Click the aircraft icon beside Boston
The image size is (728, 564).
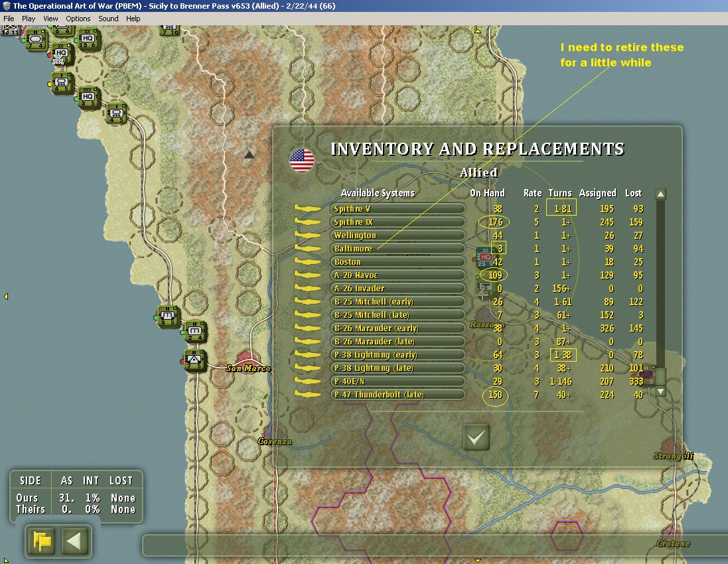point(307,262)
